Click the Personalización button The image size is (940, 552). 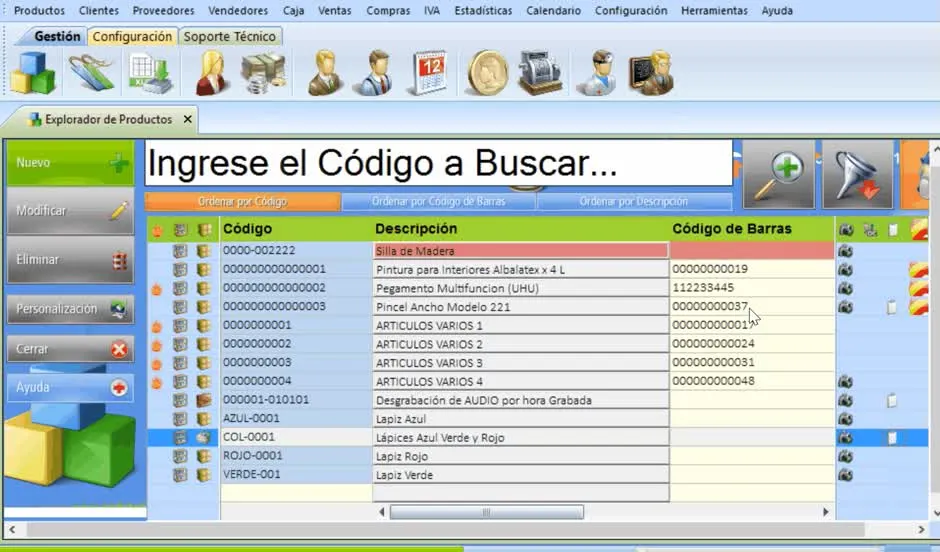point(70,309)
